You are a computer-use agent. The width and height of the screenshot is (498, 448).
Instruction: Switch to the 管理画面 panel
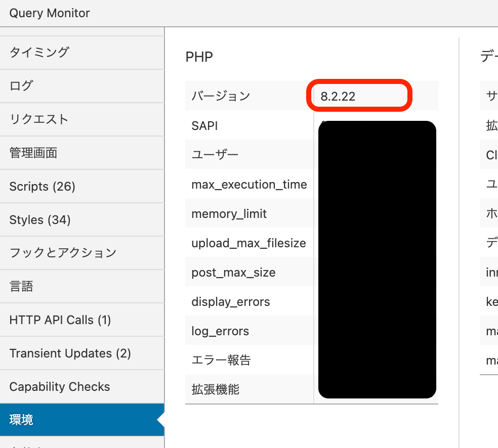pos(33,153)
